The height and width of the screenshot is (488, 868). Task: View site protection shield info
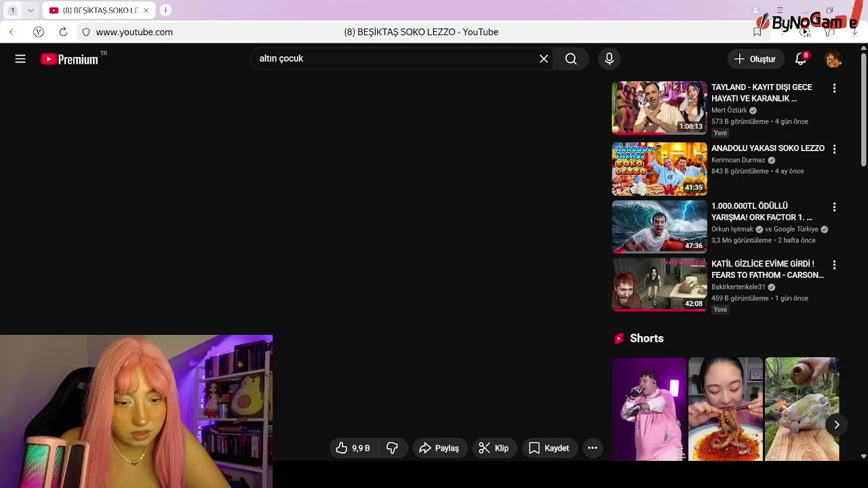pos(86,32)
